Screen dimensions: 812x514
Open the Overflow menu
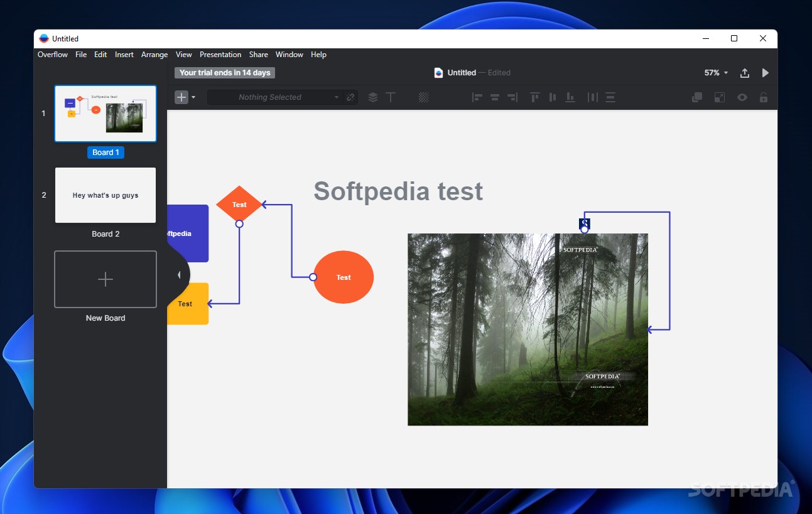click(x=53, y=55)
